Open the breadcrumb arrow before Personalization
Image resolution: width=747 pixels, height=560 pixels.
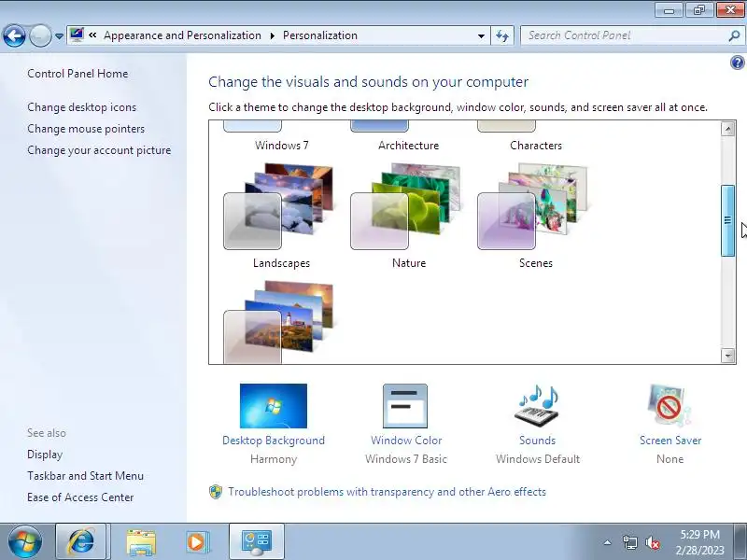click(x=273, y=35)
